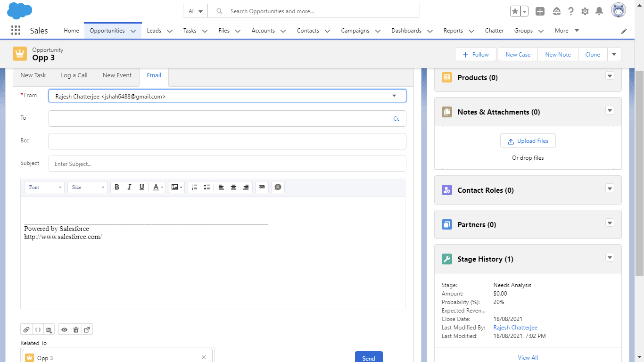Image resolution: width=644 pixels, height=362 pixels.
Task: Open the Global Actions plus menu
Action: [540, 11]
